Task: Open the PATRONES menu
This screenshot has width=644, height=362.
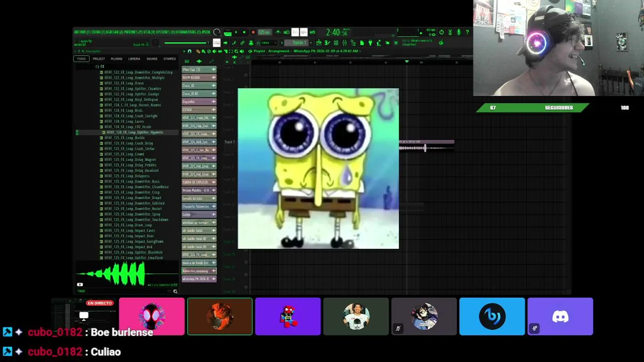Action: [x=133, y=32]
